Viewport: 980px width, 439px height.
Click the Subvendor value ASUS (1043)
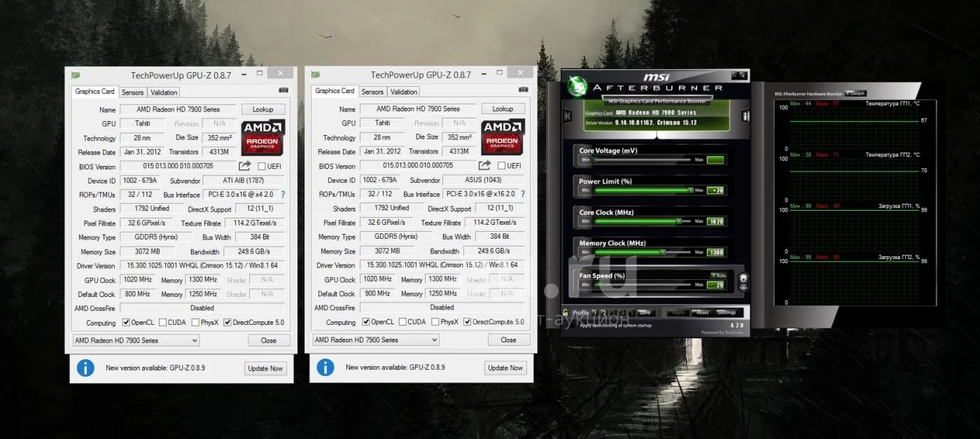483,180
